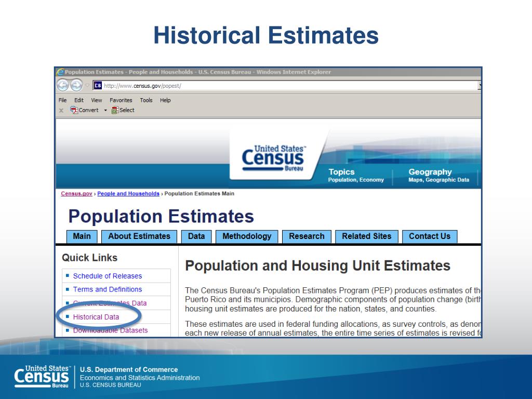Click the U.S. Department of Commerce footer text
Screen dimensions: 532x399
point(129,369)
